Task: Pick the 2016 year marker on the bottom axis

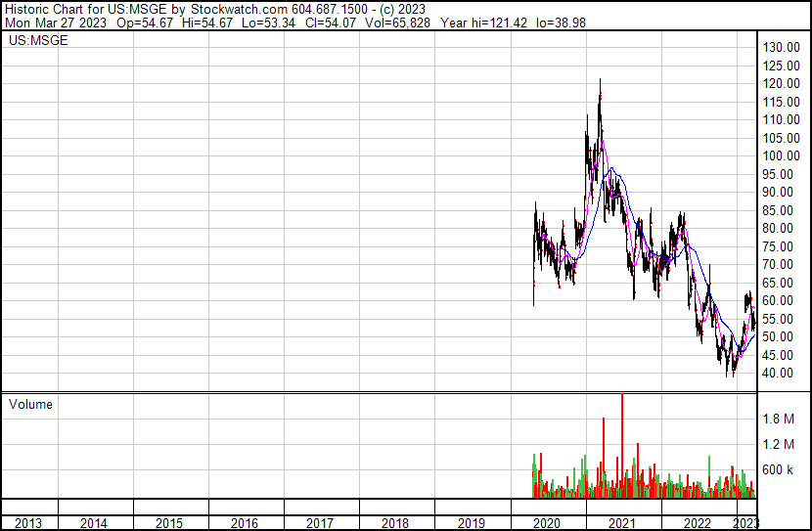Action: (245, 523)
